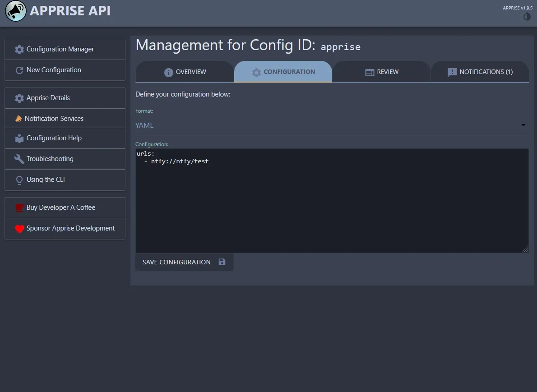The width and height of the screenshot is (537, 392).
Task: Click the resize handle of the configuration box
Action: [525, 249]
